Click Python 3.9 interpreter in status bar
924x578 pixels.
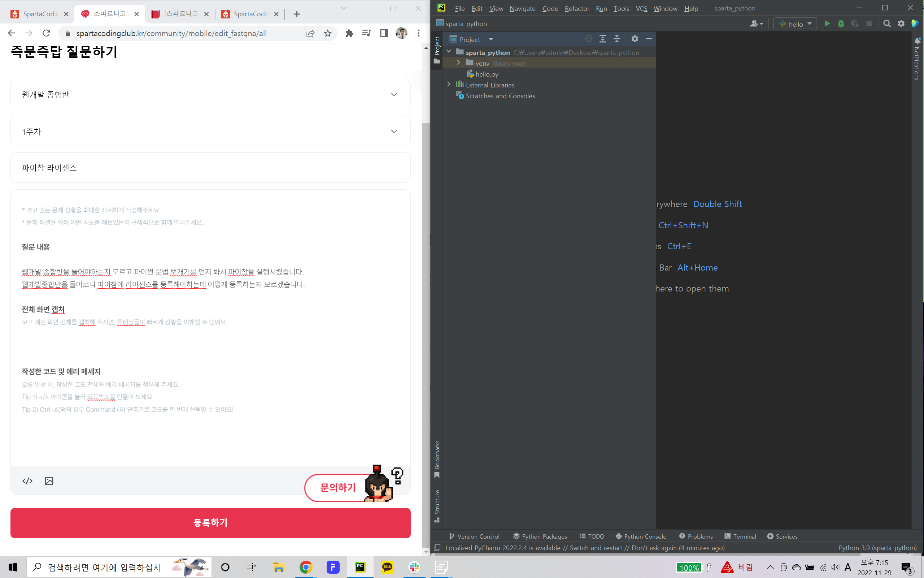click(877, 548)
